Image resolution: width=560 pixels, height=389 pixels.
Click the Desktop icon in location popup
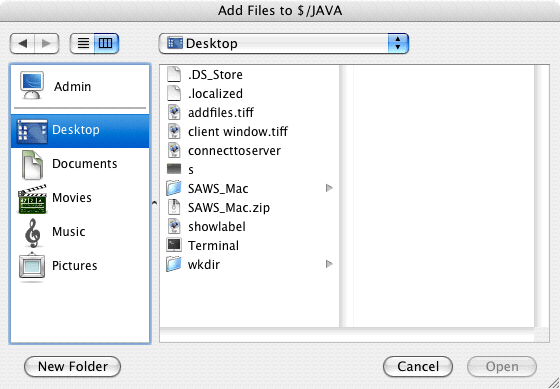(175, 43)
